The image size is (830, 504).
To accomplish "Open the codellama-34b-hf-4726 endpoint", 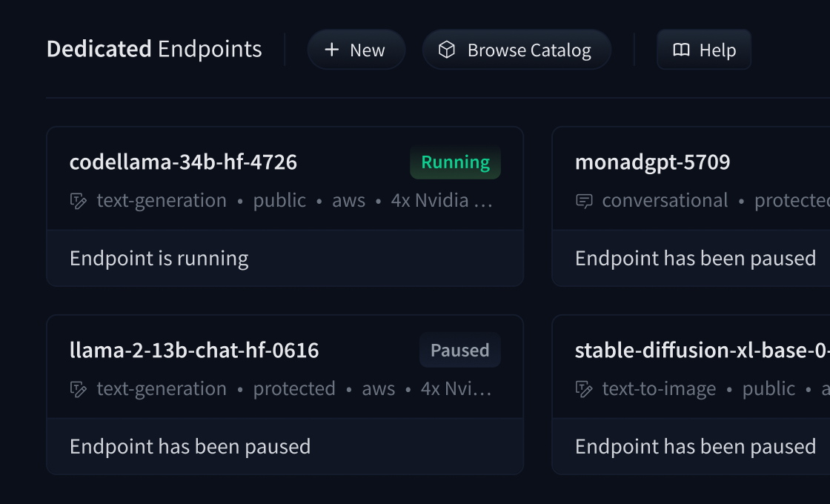I will 182,162.
